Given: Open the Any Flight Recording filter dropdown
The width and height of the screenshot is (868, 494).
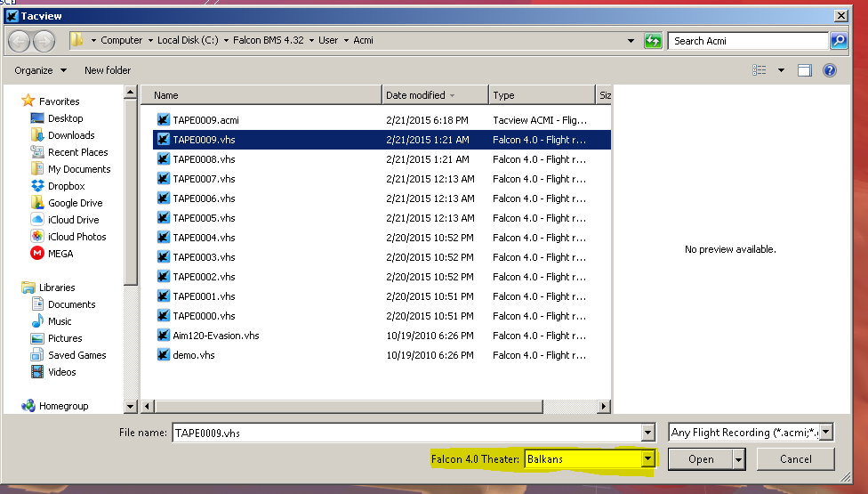Looking at the screenshot, I should (826, 432).
